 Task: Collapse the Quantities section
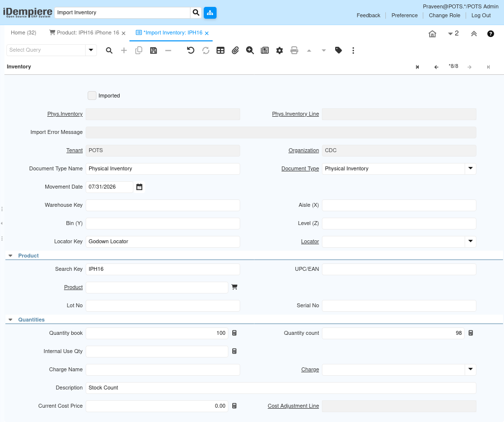(11, 320)
